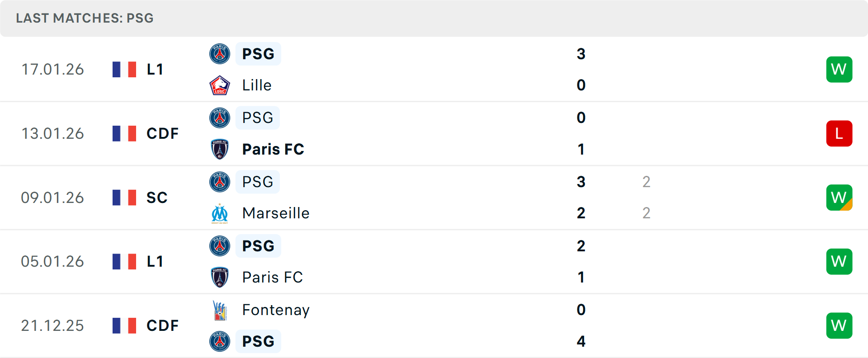The width and height of the screenshot is (868, 358).
Task: Click the French flag beside SC
Action: click(124, 198)
